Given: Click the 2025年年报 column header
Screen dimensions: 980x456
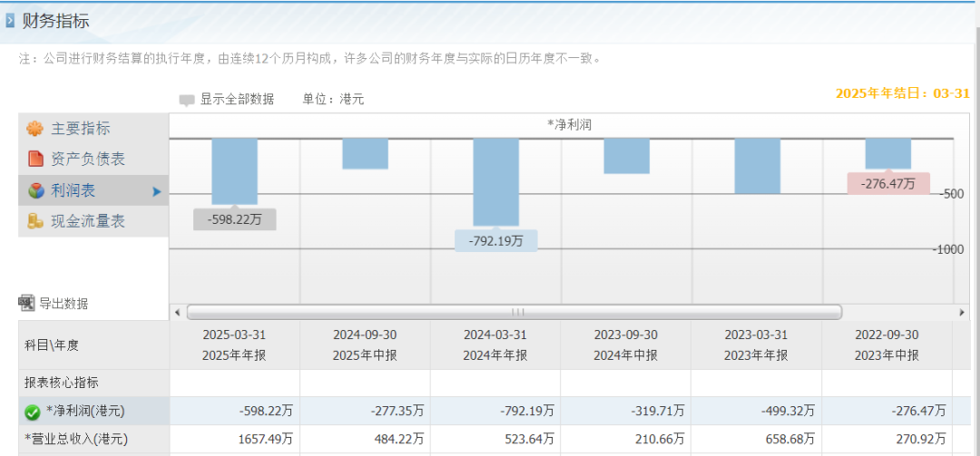Looking at the screenshot, I should click(234, 344).
